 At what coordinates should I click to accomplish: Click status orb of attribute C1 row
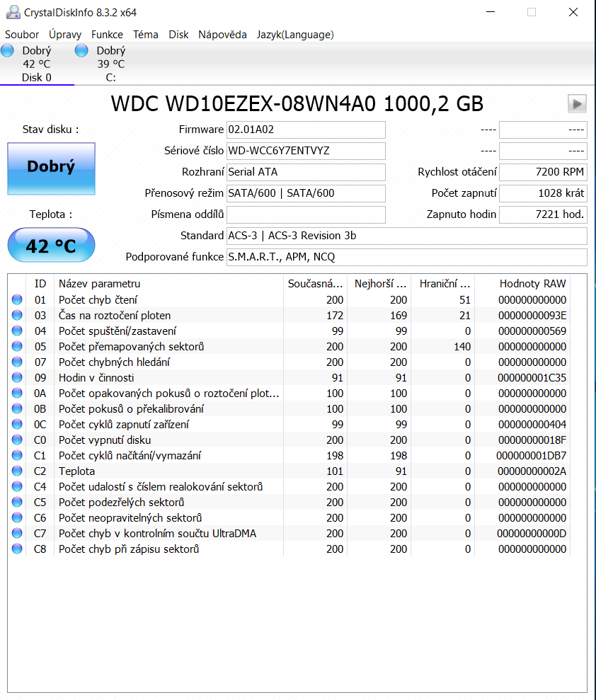coord(17,455)
